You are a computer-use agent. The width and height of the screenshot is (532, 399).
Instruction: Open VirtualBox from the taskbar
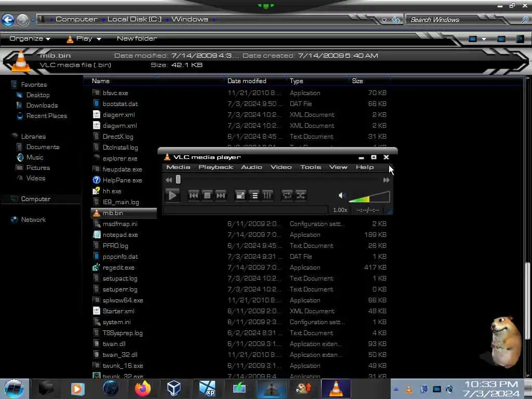[174, 389]
